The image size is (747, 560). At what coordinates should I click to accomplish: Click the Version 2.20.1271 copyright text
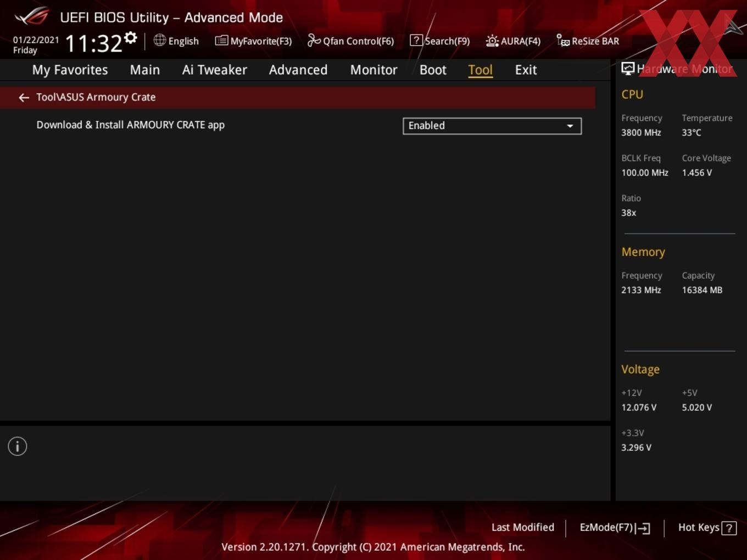click(x=373, y=547)
